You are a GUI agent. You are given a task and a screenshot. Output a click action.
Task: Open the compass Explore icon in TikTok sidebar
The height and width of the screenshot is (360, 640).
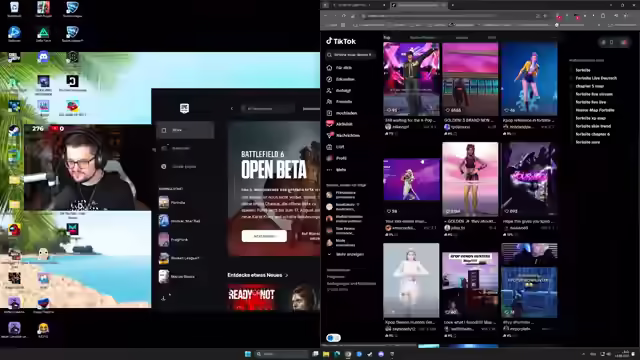coord(329,79)
